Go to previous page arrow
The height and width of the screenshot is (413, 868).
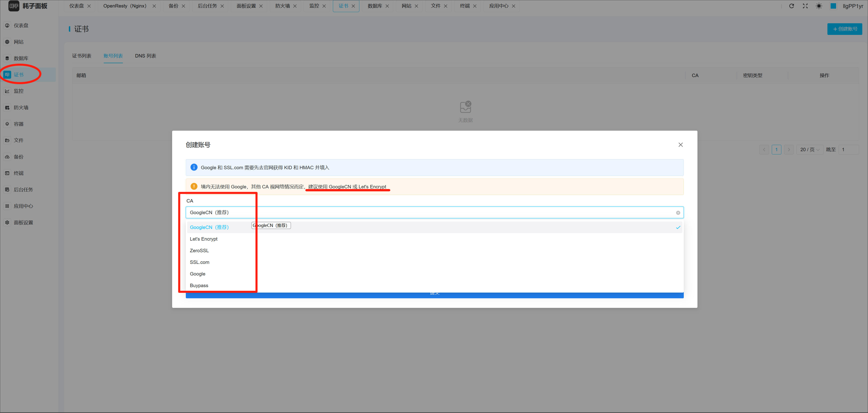[764, 150]
